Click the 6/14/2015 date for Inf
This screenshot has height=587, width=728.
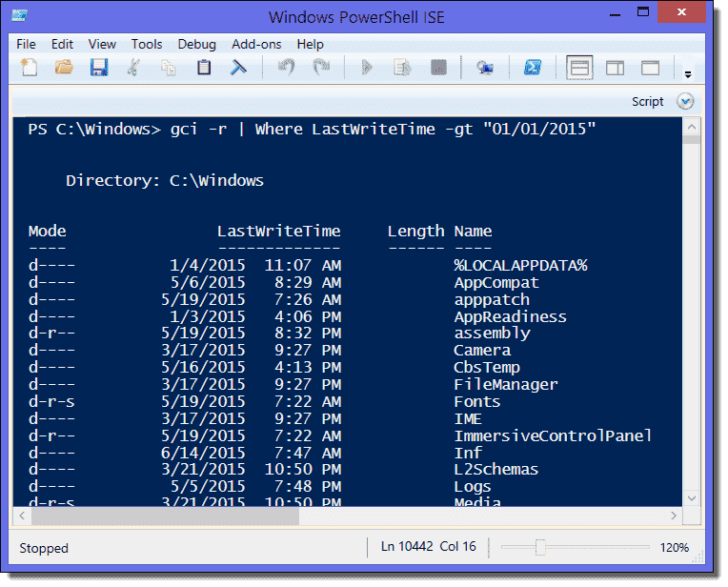tap(203, 453)
